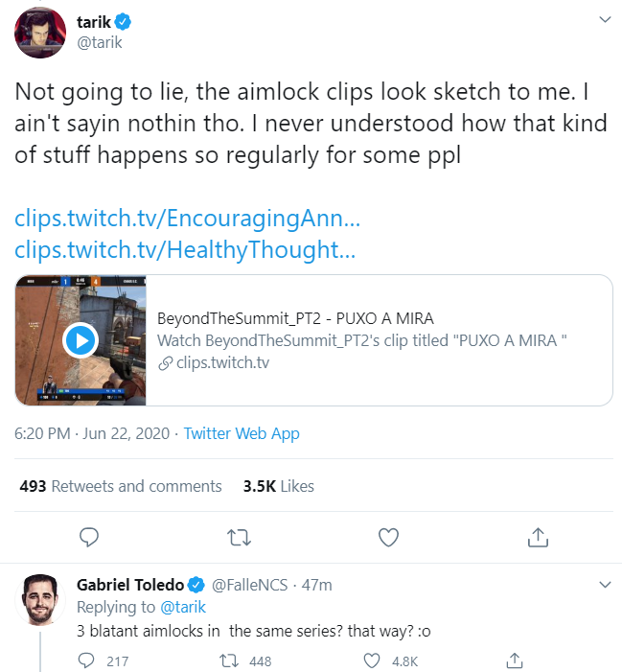Screen dimensions: 622x672
Task: Like tarik's main tweet
Action: [388, 536]
